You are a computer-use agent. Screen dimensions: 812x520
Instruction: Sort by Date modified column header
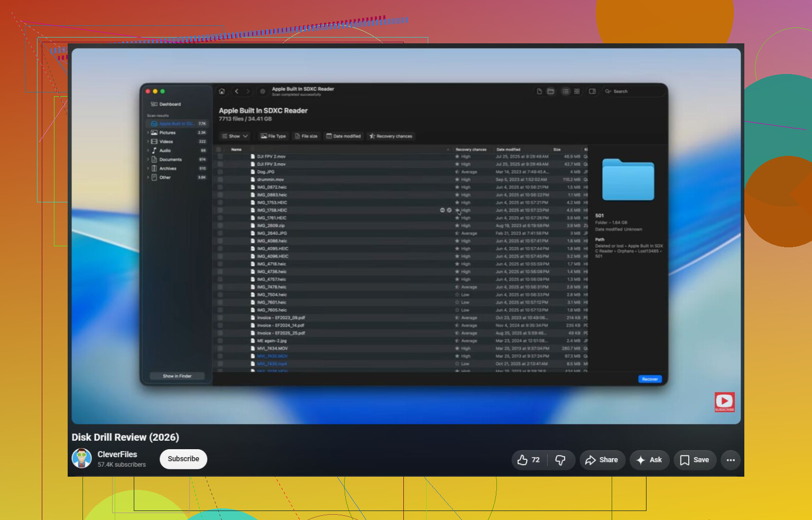(509, 150)
